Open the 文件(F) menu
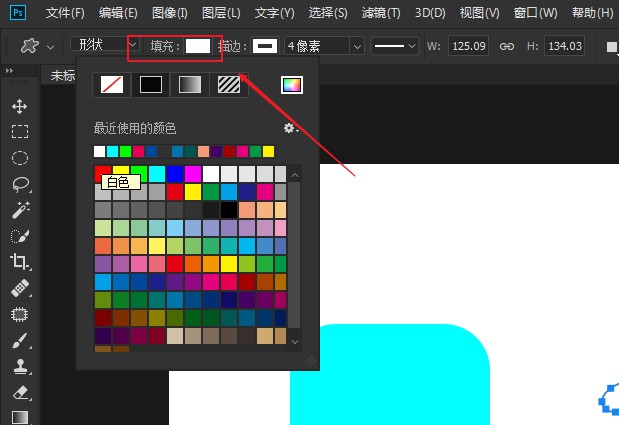The width and height of the screenshot is (619, 425). 65,13
